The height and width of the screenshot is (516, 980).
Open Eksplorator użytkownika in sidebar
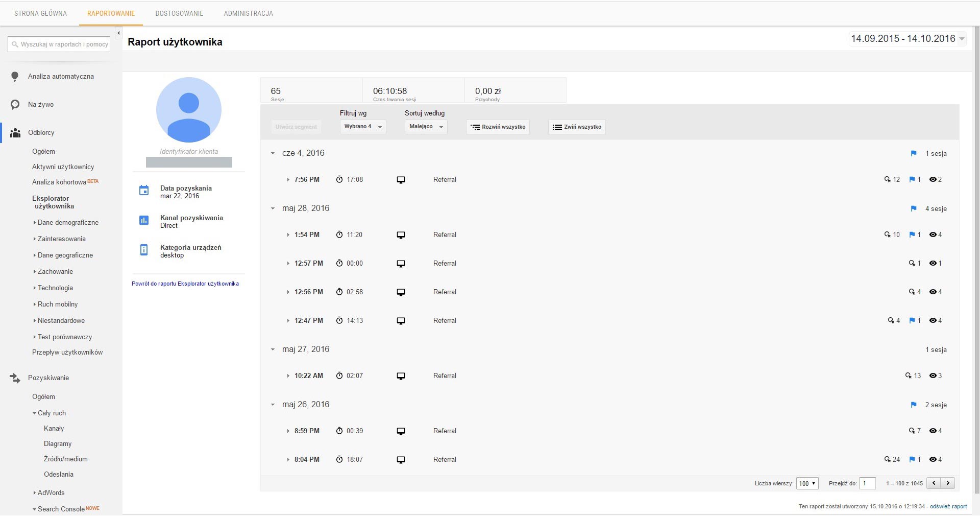[x=53, y=202]
